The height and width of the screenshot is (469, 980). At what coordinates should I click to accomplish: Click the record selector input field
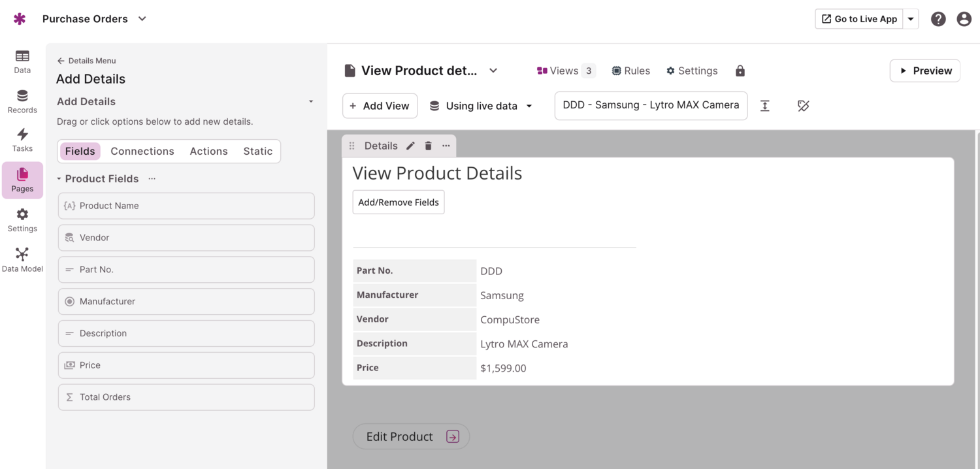(x=651, y=105)
